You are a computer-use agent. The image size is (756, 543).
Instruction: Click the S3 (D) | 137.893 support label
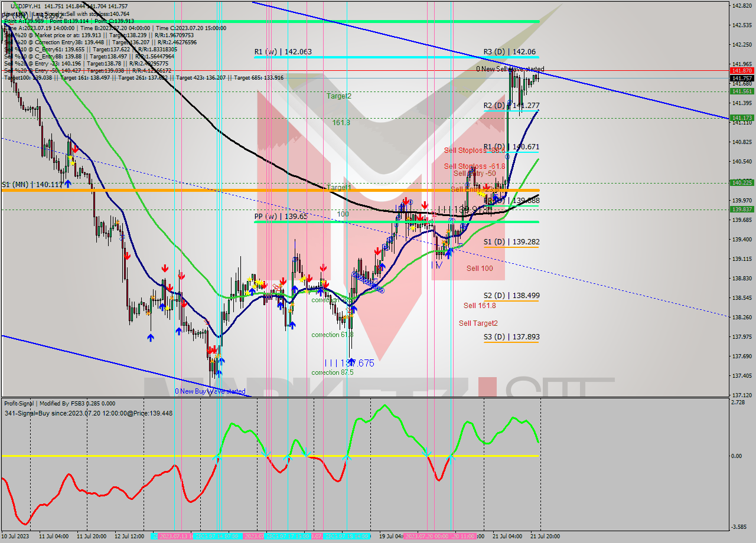point(511,336)
